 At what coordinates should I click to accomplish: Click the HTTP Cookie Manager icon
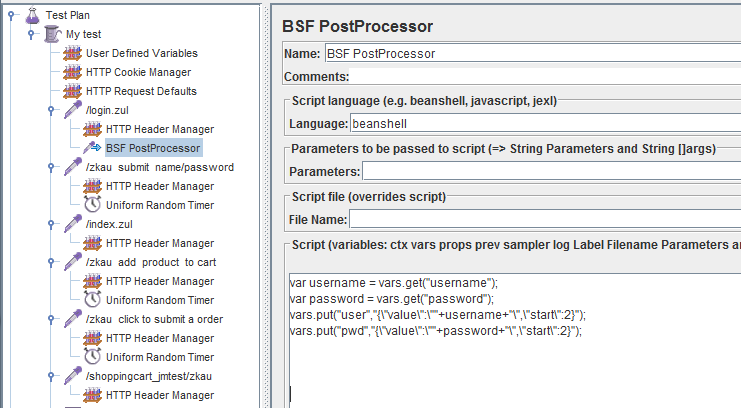(x=72, y=72)
